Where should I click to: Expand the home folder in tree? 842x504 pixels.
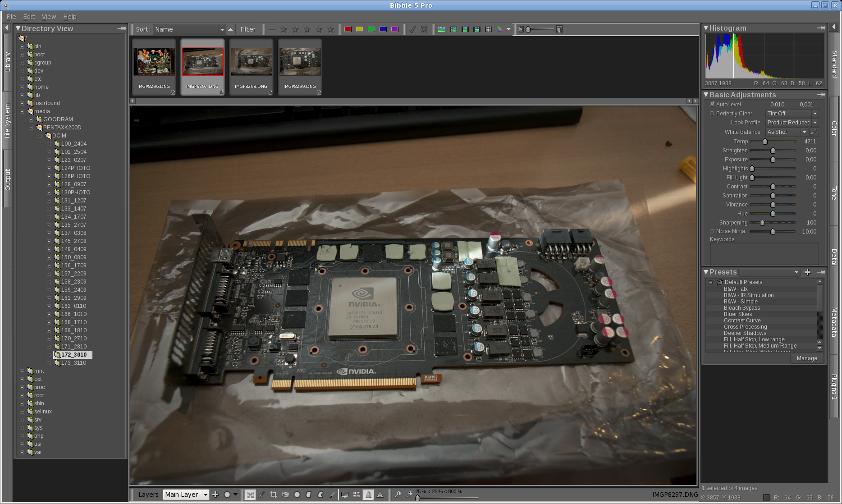(x=22, y=87)
